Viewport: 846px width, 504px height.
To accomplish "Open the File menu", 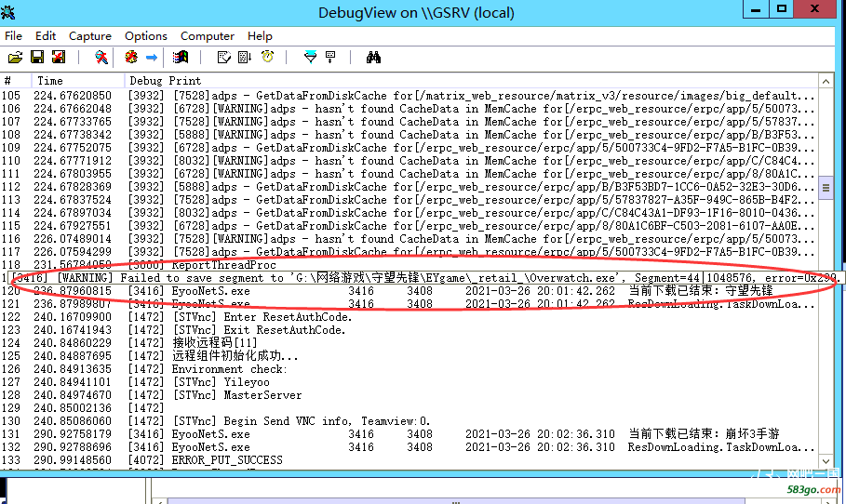I will pyautogui.click(x=14, y=36).
